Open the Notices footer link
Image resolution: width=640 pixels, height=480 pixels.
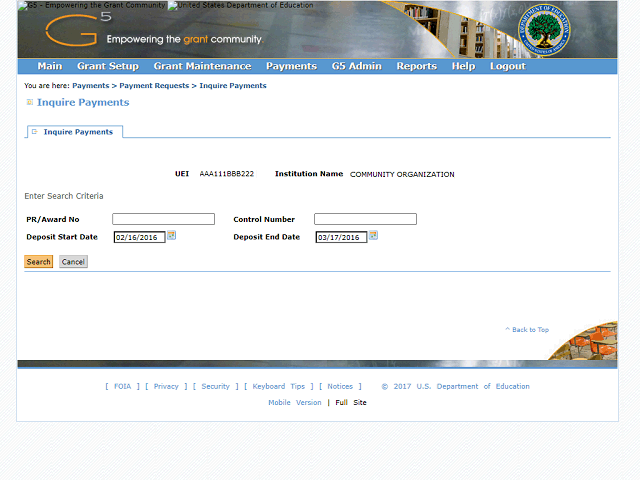coord(340,386)
